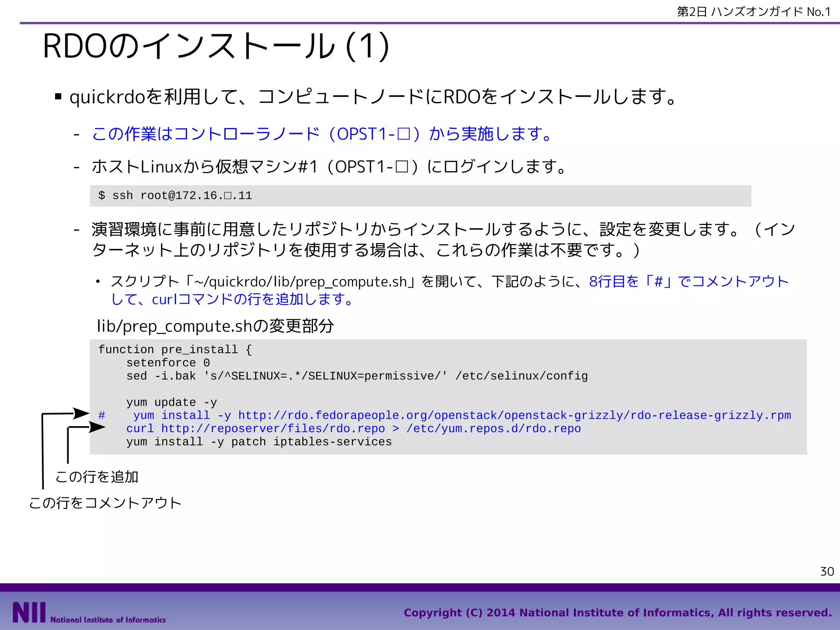Click the slide title 'RDOのインストール (1)'
This screenshot has width=840, height=630.
click(216, 46)
